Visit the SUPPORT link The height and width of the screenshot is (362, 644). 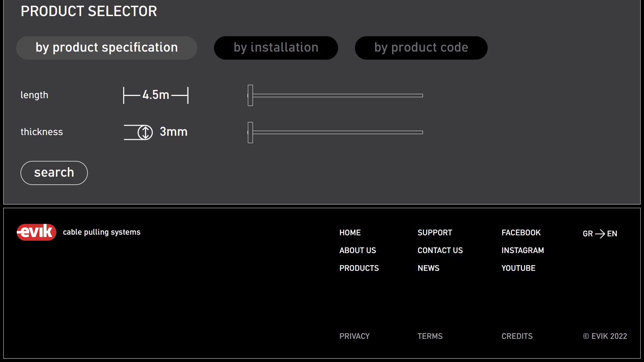pyautogui.click(x=435, y=233)
